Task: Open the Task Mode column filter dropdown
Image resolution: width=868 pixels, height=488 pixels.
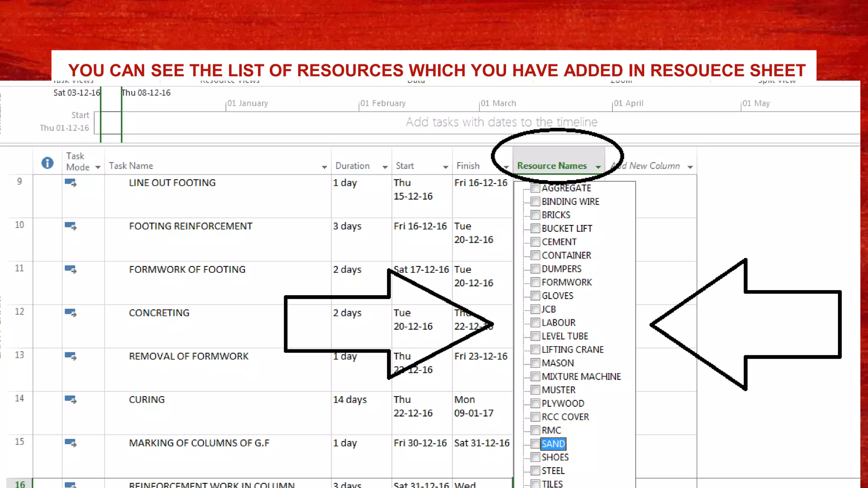Action: coord(98,167)
